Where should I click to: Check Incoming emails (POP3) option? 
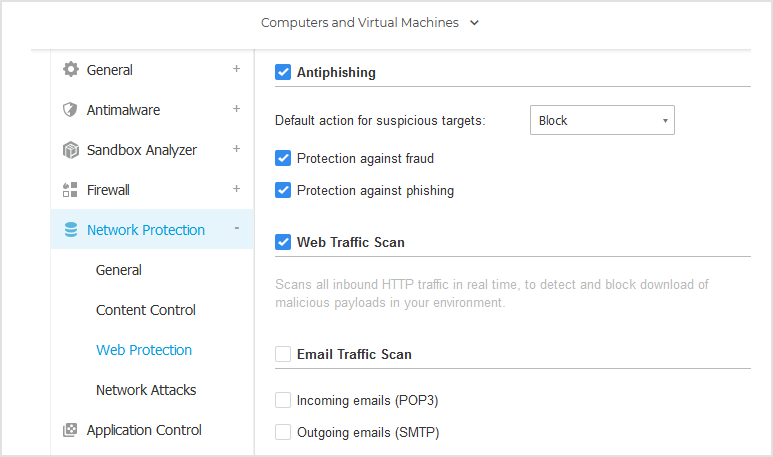283,401
